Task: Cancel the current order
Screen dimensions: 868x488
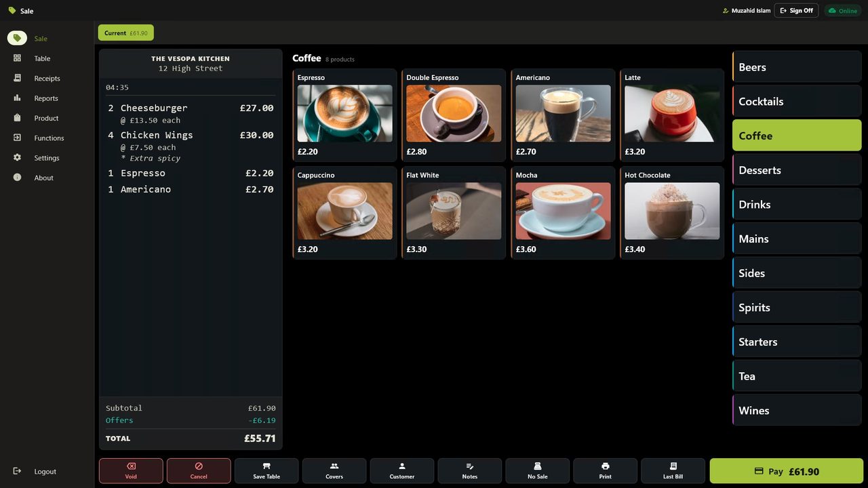Action: pos(199,471)
